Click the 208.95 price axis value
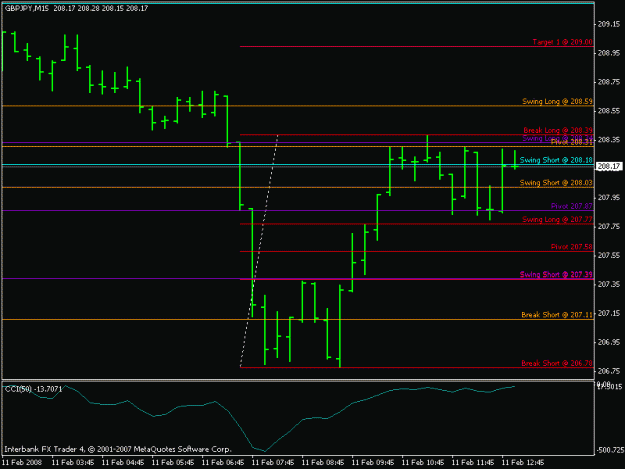This screenshot has height=469, width=625. 609,53
